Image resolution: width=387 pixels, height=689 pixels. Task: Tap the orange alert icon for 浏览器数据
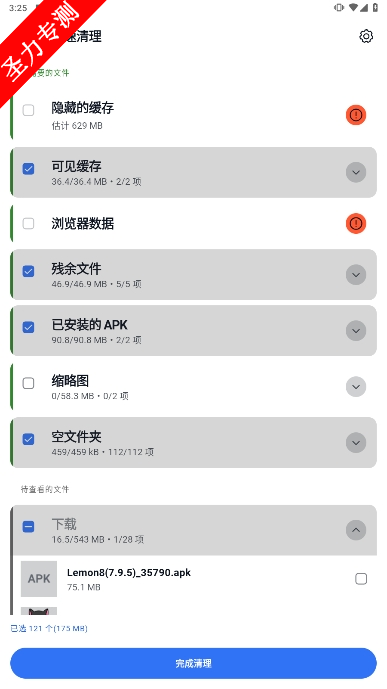[x=356, y=224]
